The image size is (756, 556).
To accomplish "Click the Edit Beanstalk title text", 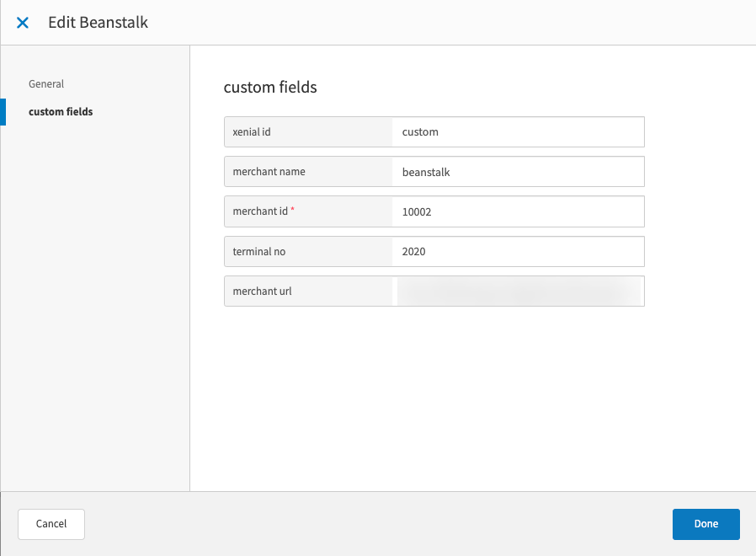I will (x=98, y=23).
